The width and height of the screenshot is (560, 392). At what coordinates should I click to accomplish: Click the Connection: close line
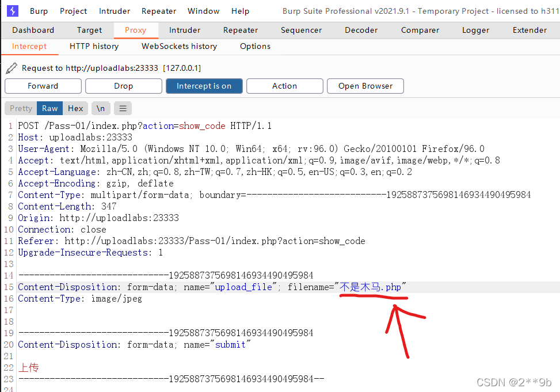[62, 230]
